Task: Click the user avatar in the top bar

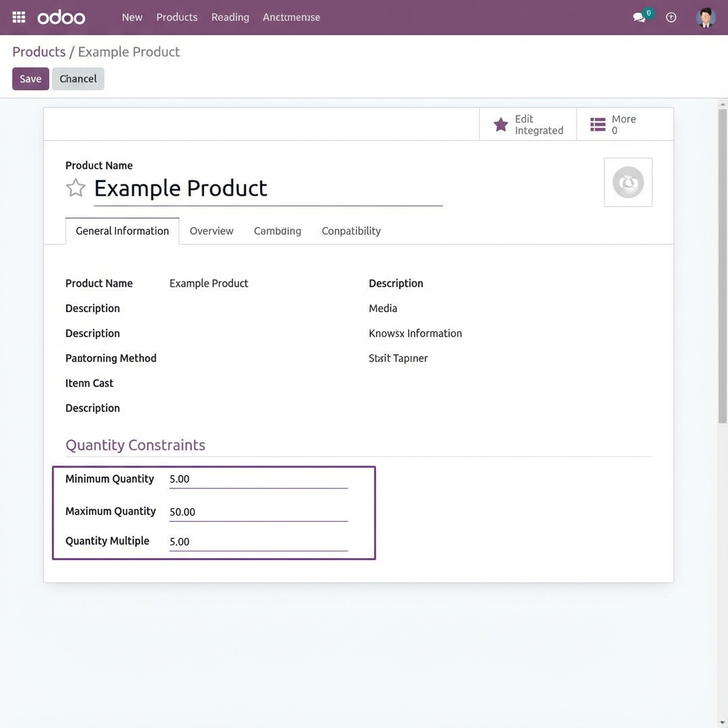Action: (x=705, y=17)
